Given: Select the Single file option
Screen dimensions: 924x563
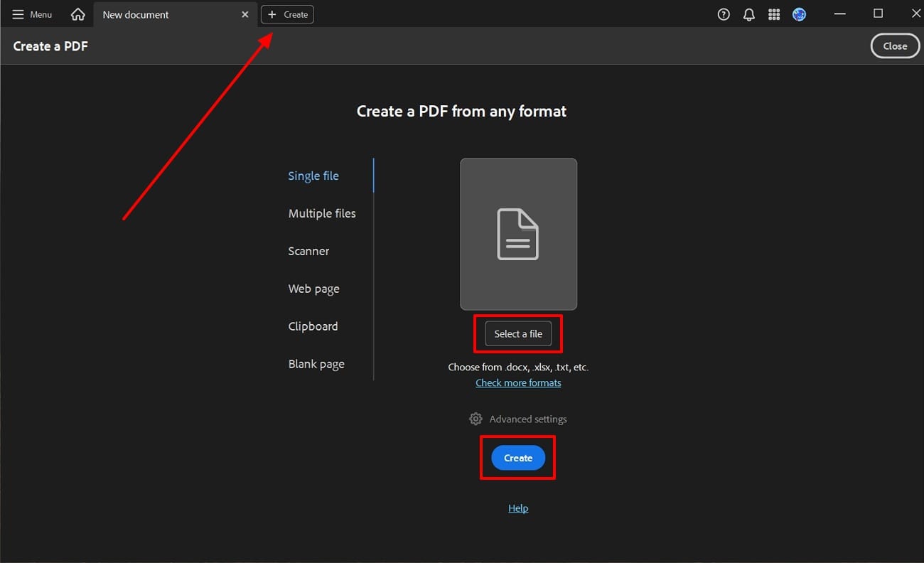Looking at the screenshot, I should click(x=313, y=176).
